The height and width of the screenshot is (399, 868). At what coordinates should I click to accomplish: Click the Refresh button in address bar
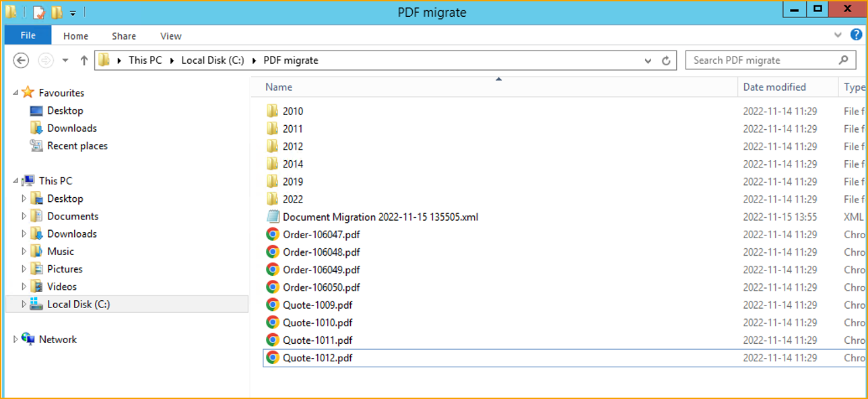666,60
